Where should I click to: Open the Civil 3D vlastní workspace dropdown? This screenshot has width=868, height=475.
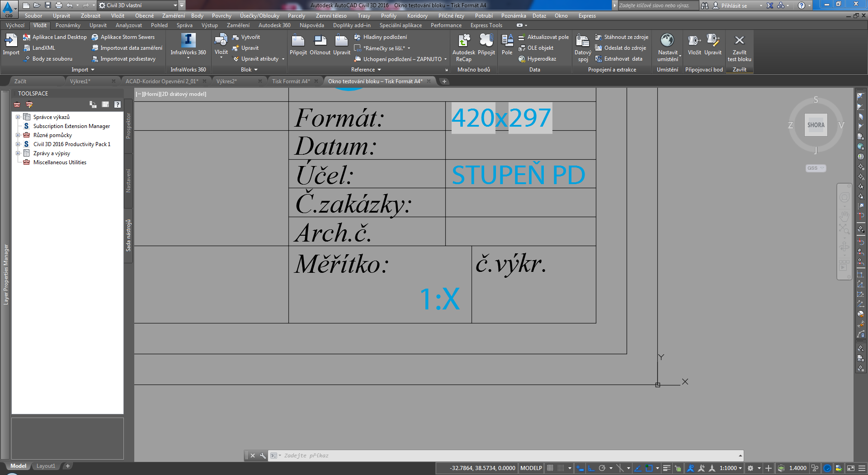coord(138,5)
